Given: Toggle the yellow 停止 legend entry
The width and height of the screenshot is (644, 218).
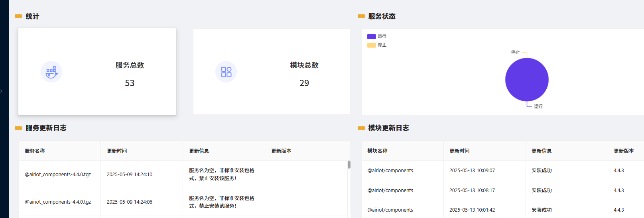Looking at the screenshot, I should pos(377,45).
